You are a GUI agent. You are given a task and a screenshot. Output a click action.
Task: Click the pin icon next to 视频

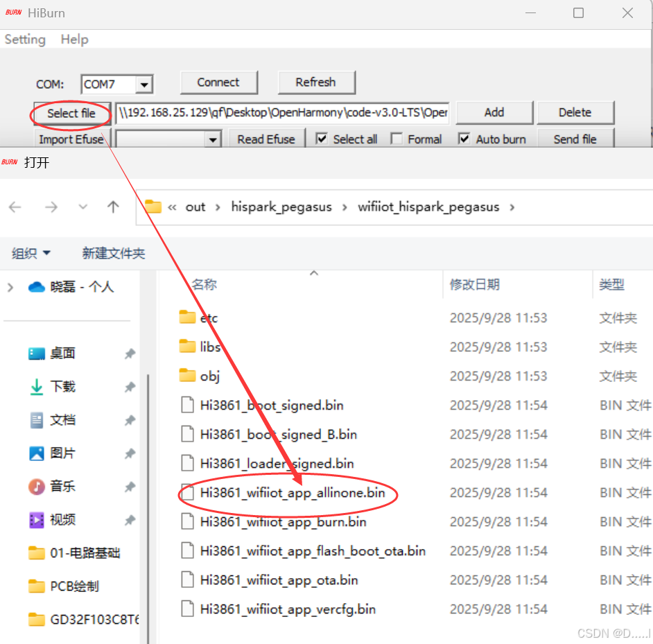pos(130,520)
